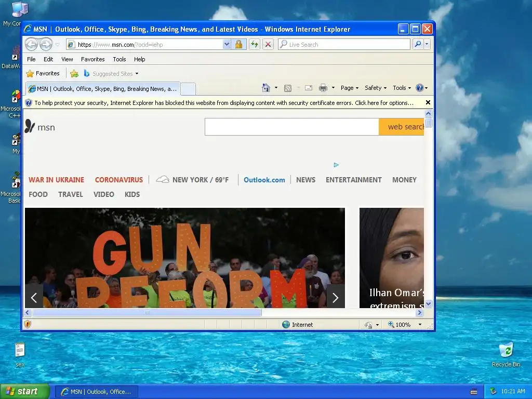Click inside the Live Search box
Screen dimensions: 532x399
344,45
